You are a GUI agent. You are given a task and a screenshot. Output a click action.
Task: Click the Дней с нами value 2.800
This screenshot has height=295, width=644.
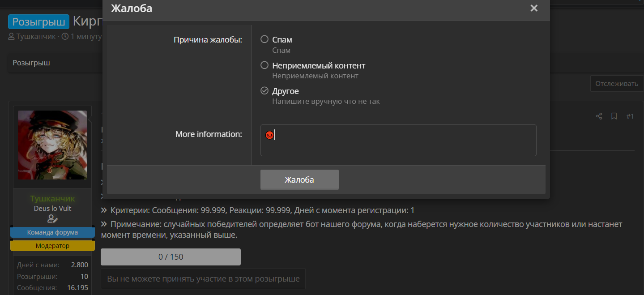click(x=80, y=265)
